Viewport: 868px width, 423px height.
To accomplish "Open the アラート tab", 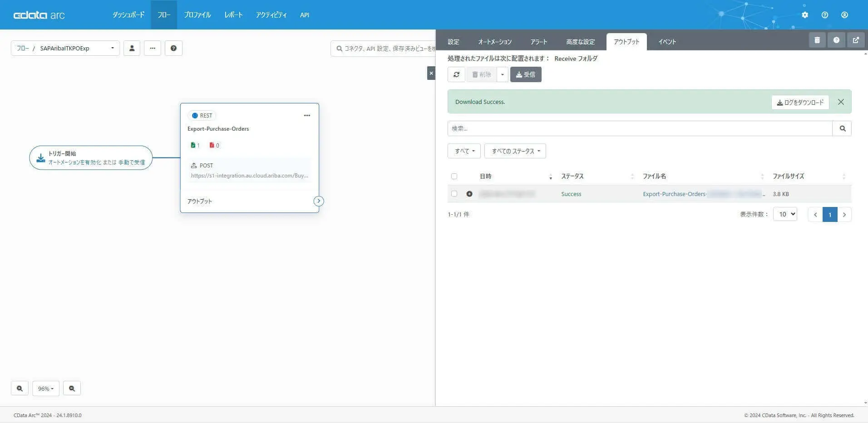I will click(539, 42).
